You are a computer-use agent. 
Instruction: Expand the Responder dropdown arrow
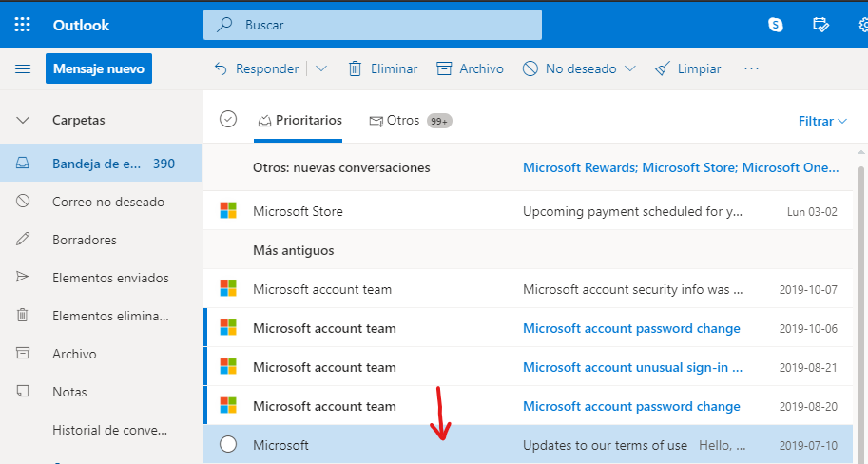321,68
